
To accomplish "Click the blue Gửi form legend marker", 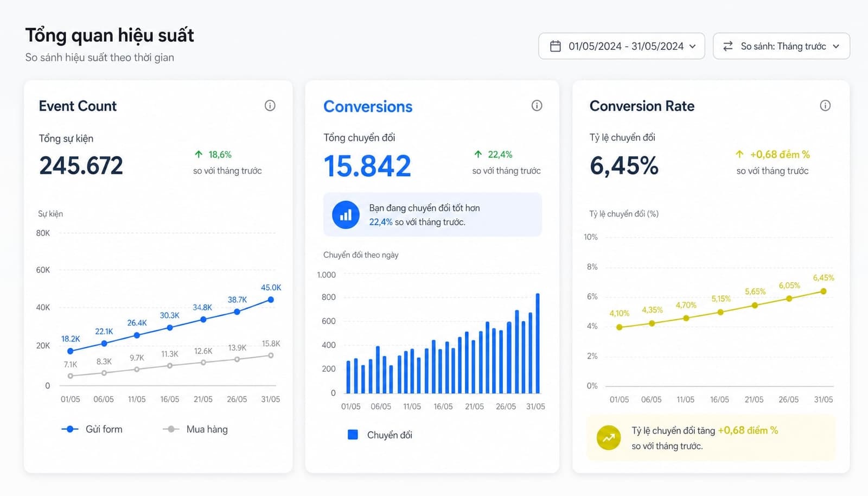I will (x=69, y=429).
